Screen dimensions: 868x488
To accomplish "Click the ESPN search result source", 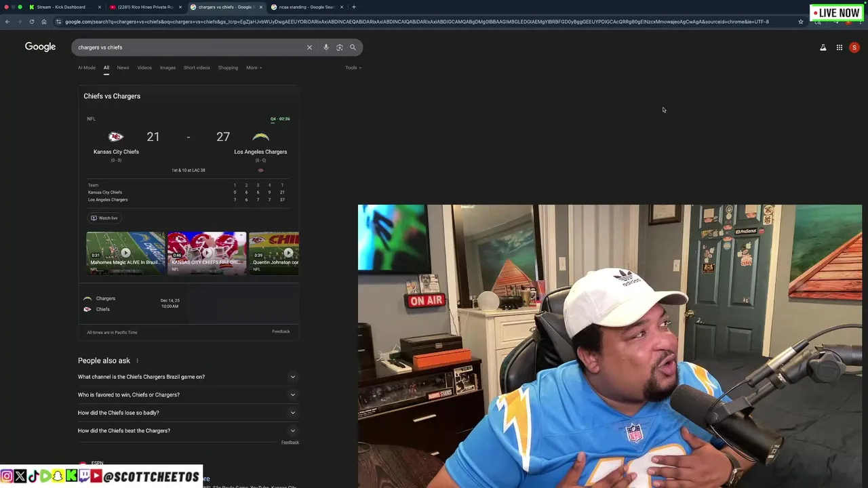I will coord(97,463).
